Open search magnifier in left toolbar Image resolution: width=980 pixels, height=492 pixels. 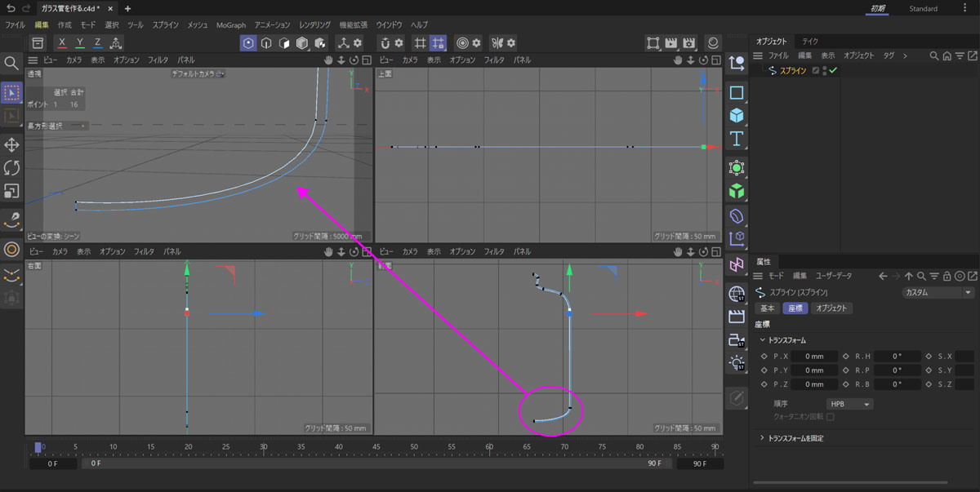(12, 64)
